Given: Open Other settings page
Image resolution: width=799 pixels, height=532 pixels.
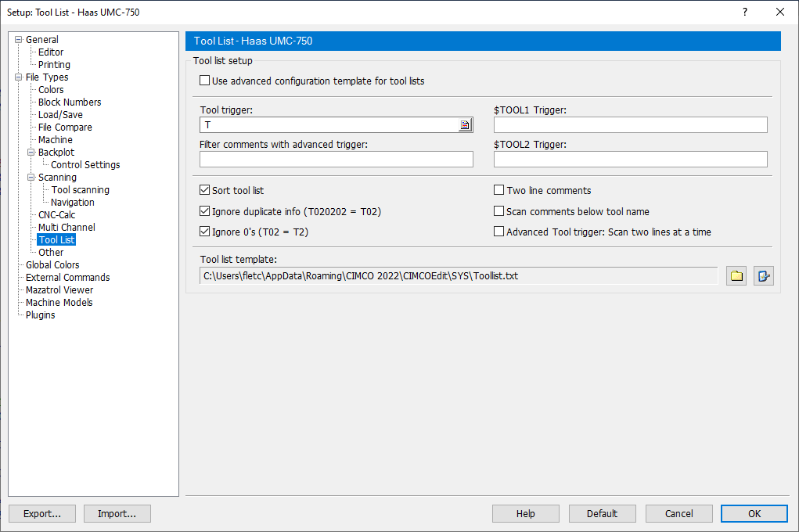Looking at the screenshot, I should (51, 252).
